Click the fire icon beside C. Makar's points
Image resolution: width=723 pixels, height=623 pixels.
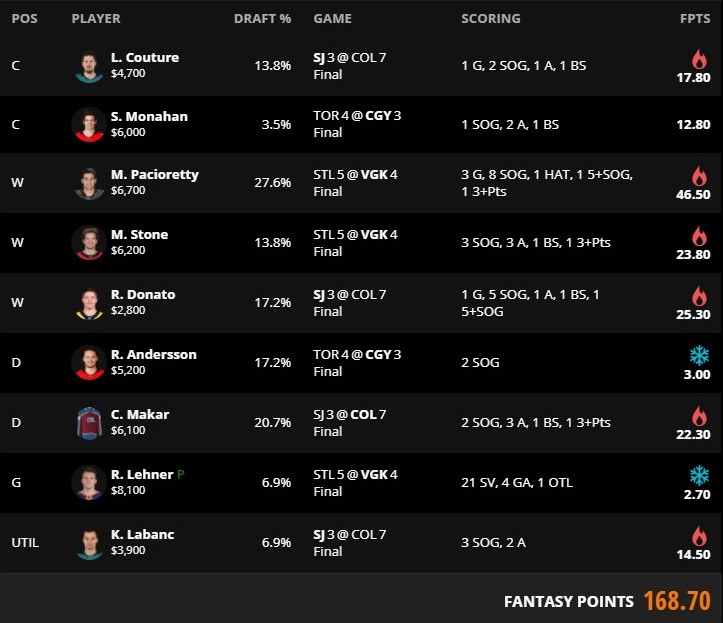pos(698,414)
